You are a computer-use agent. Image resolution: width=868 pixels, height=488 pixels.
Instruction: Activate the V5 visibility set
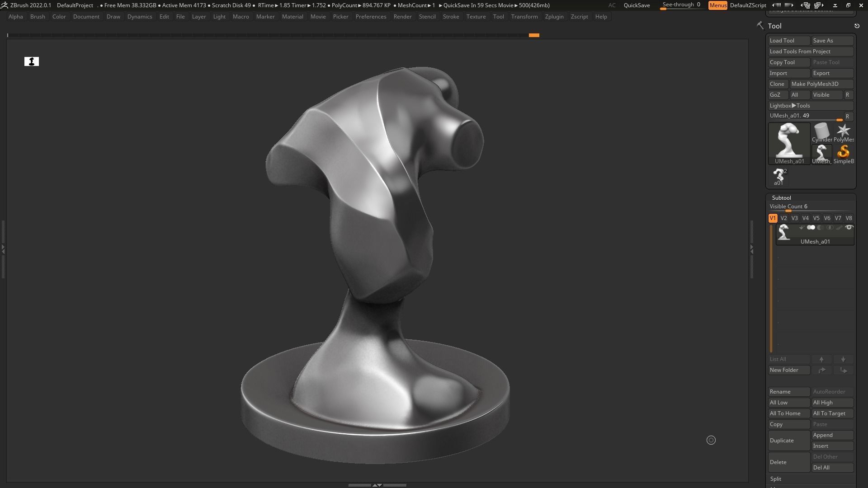point(816,218)
